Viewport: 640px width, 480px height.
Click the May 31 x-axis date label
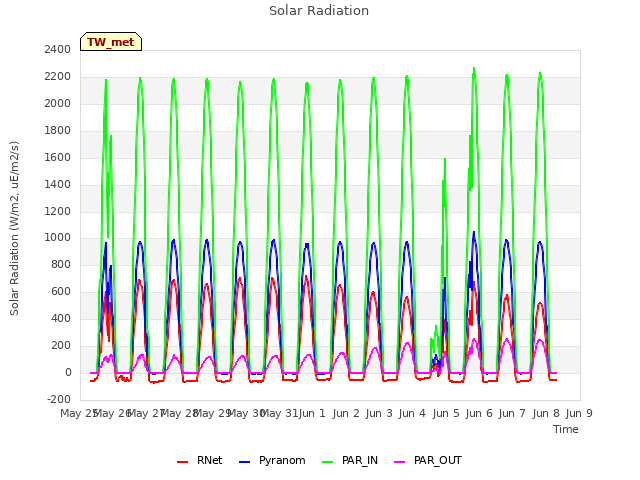[280, 413]
